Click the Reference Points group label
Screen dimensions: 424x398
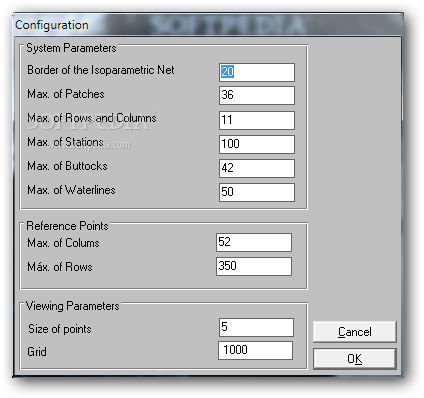[x=67, y=226]
